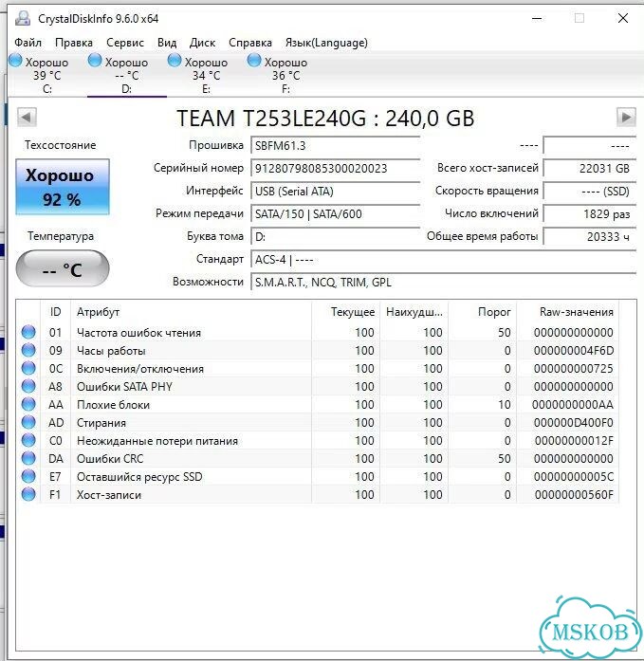Go to previous disk with left arrow

tap(27, 117)
